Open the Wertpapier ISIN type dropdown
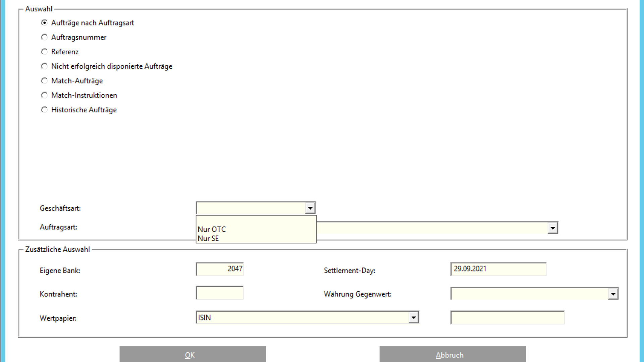This screenshot has width=644, height=362. tap(413, 317)
